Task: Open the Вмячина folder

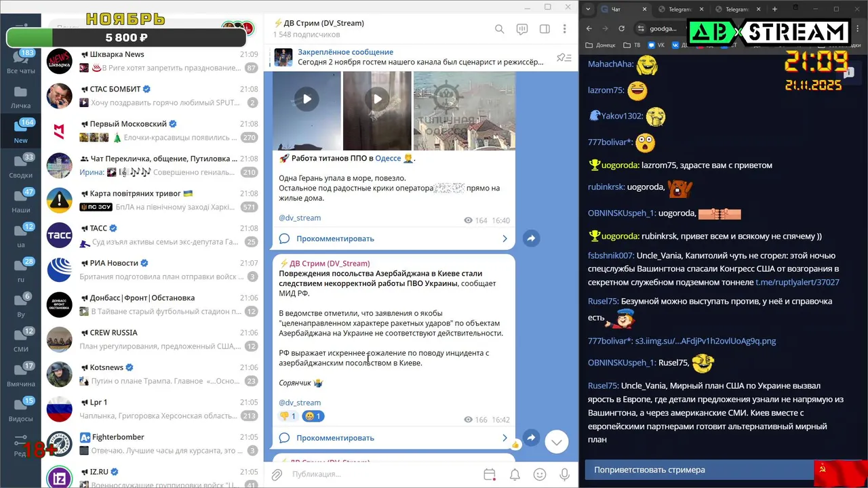Action: [x=21, y=375]
